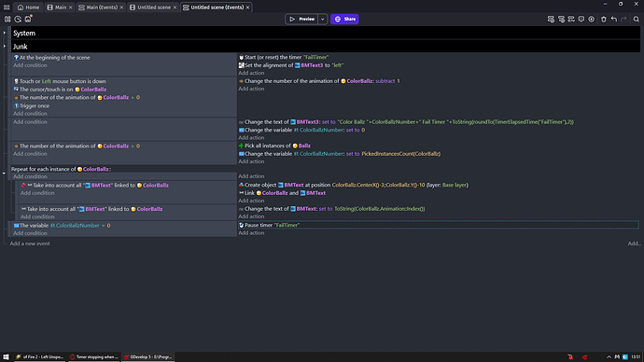Close the Main tab
The height and width of the screenshot is (362, 644).
[x=70, y=7]
